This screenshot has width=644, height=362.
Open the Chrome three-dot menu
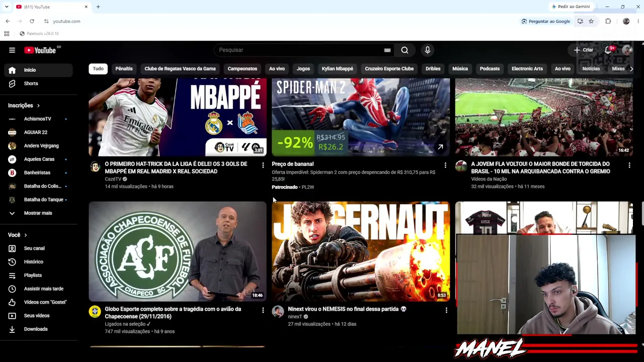pos(638,21)
